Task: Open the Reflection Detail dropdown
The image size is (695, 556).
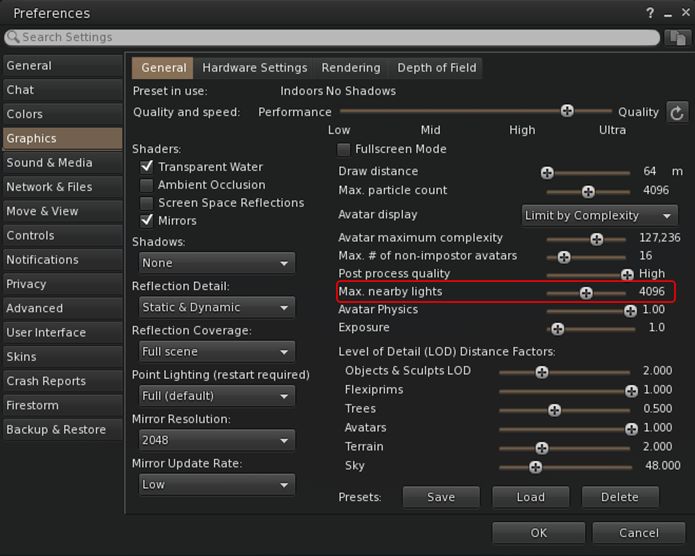Action: pos(214,307)
